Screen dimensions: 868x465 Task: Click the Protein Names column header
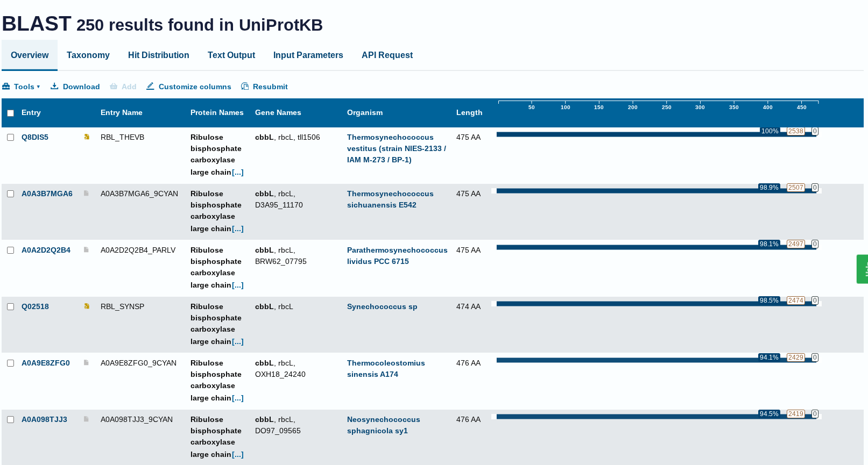click(x=217, y=112)
